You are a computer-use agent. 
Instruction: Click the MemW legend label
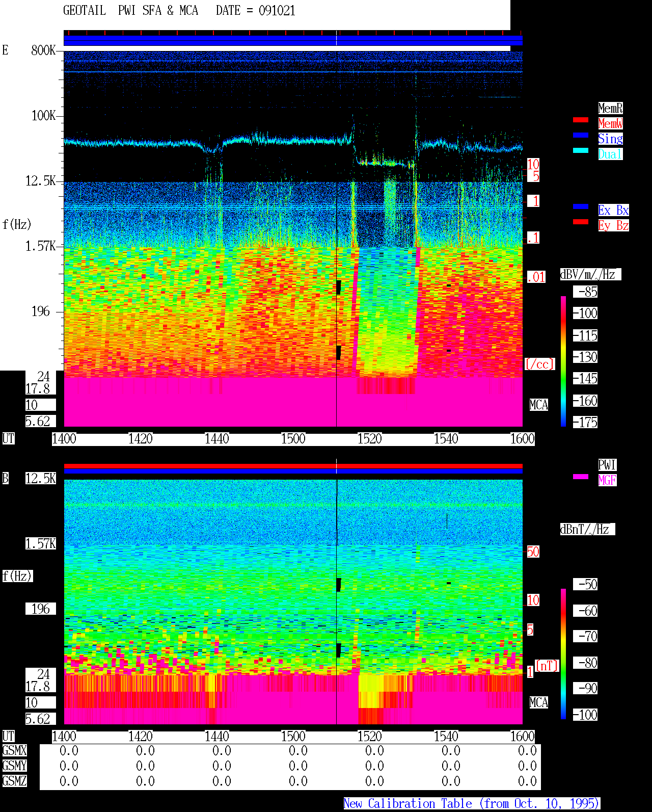(x=610, y=123)
